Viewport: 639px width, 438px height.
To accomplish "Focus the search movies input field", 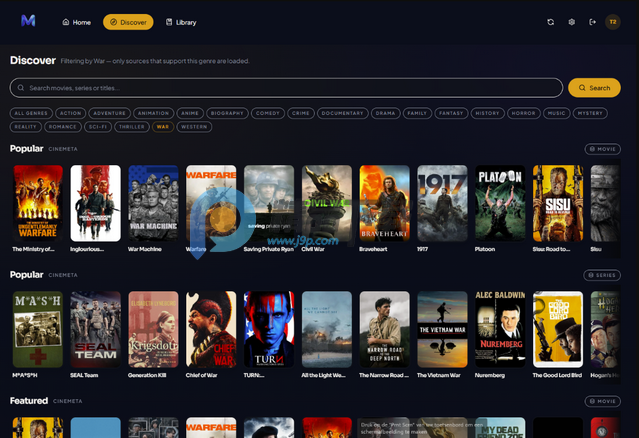I will pos(286,88).
